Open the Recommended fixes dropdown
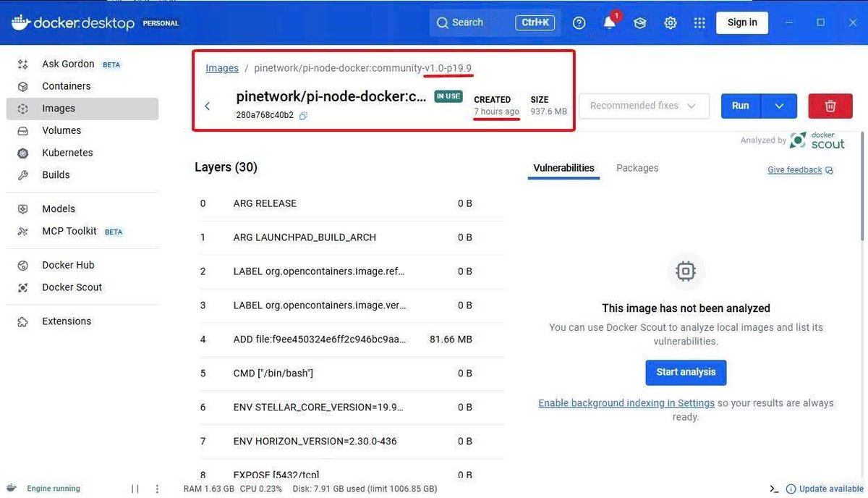The width and height of the screenshot is (868, 498). [644, 106]
